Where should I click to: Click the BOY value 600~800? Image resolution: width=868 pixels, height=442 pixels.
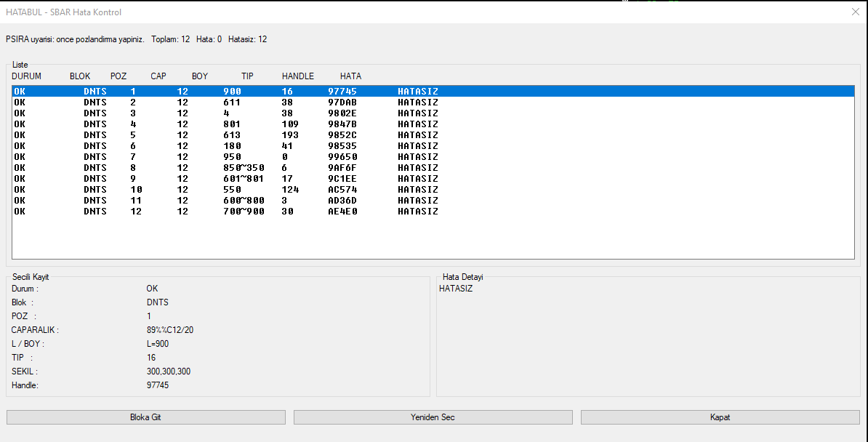[x=244, y=201]
